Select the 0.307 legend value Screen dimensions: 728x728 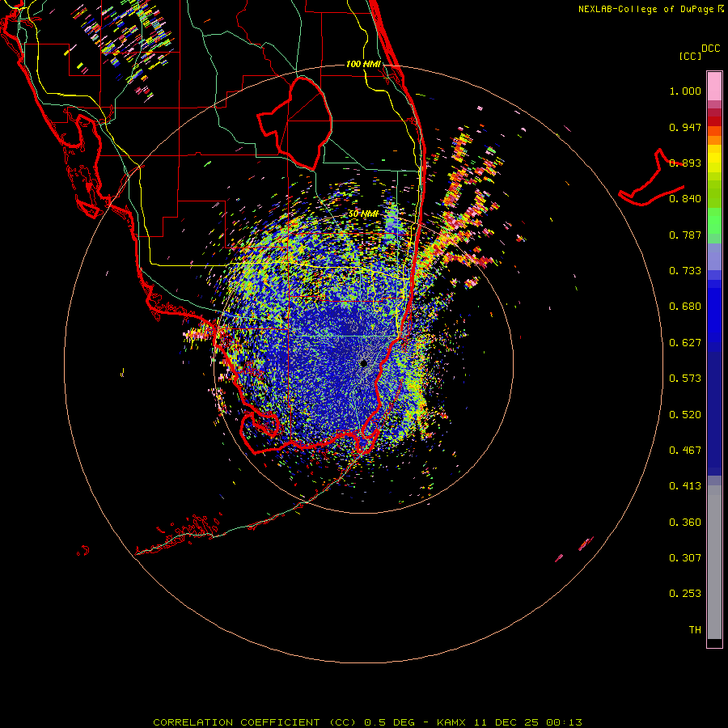685,558
